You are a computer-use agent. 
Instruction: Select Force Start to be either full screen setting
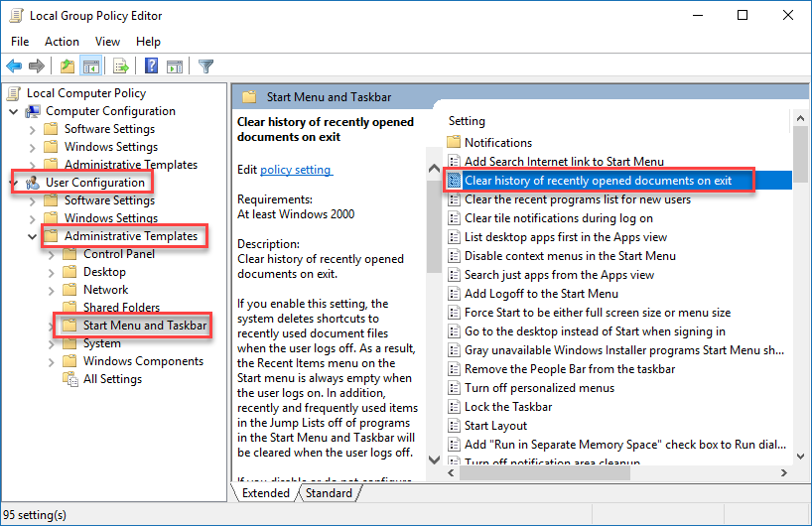(598, 313)
